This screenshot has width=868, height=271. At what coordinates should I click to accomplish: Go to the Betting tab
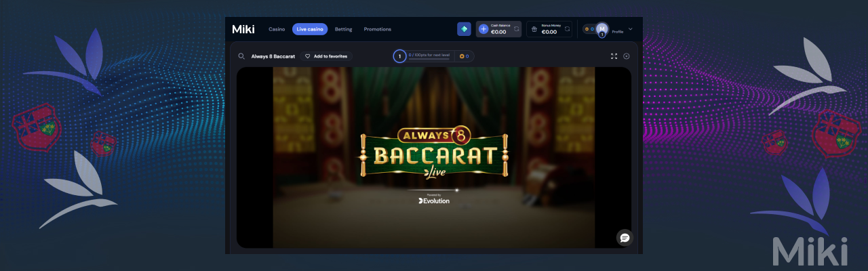[344, 29]
